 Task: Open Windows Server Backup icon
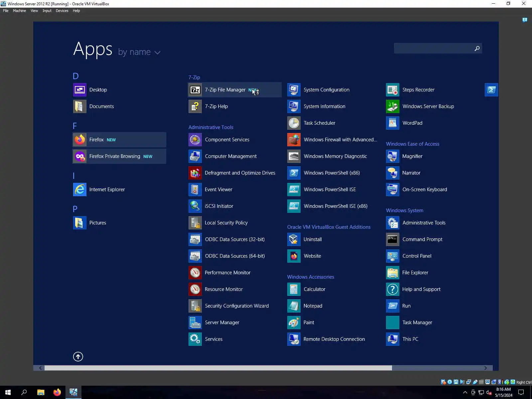coord(393,106)
